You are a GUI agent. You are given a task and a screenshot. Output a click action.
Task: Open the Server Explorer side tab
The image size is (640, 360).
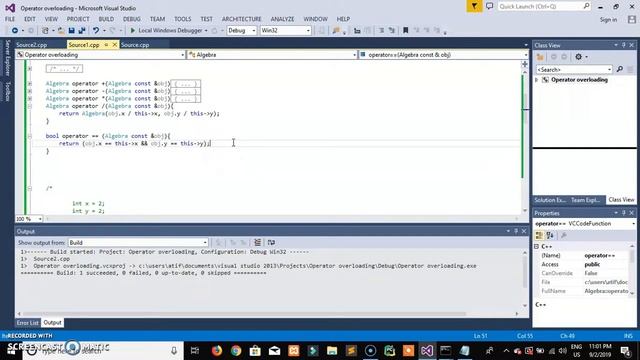click(7, 58)
